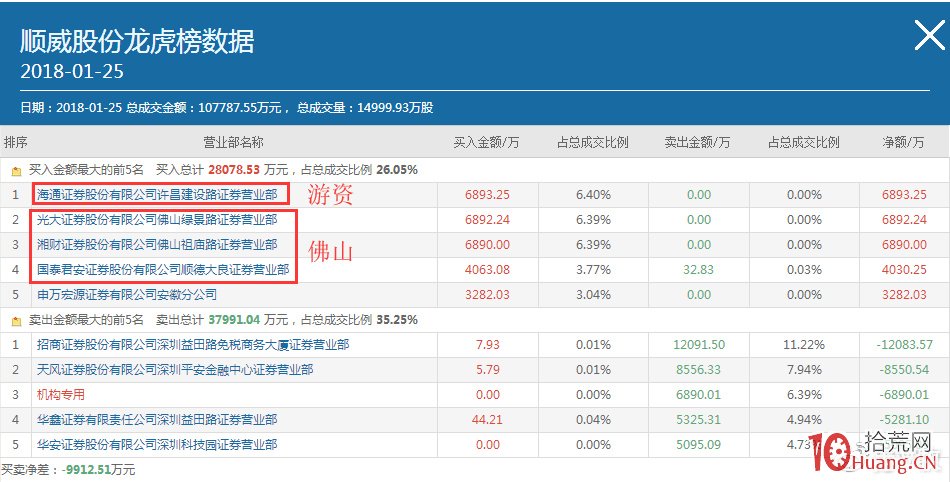Select the 7.94% sell ratio cell
Image resolution: width=950 pixels, height=482 pixels.
pyautogui.click(x=804, y=369)
